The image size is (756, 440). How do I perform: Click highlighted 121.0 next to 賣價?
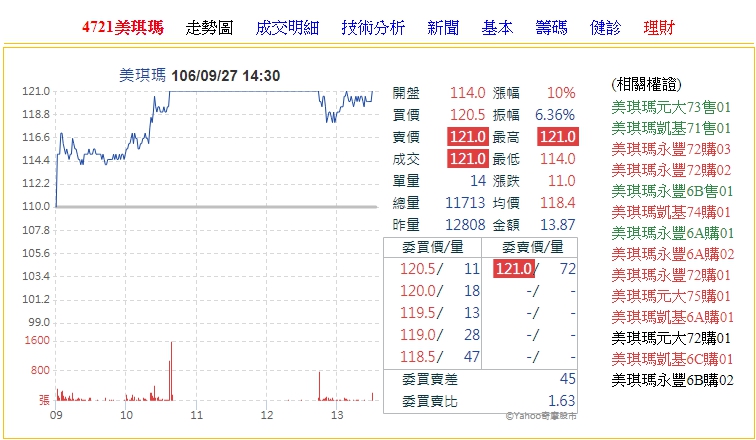[468, 136]
